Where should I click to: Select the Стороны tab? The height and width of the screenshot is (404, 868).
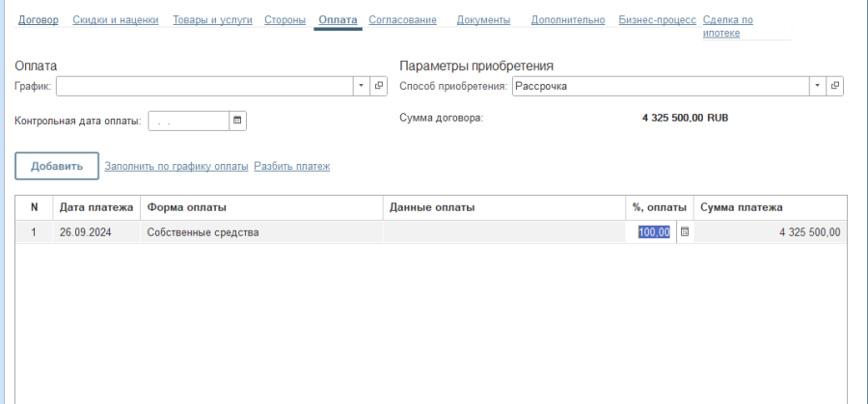(x=285, y=19)
